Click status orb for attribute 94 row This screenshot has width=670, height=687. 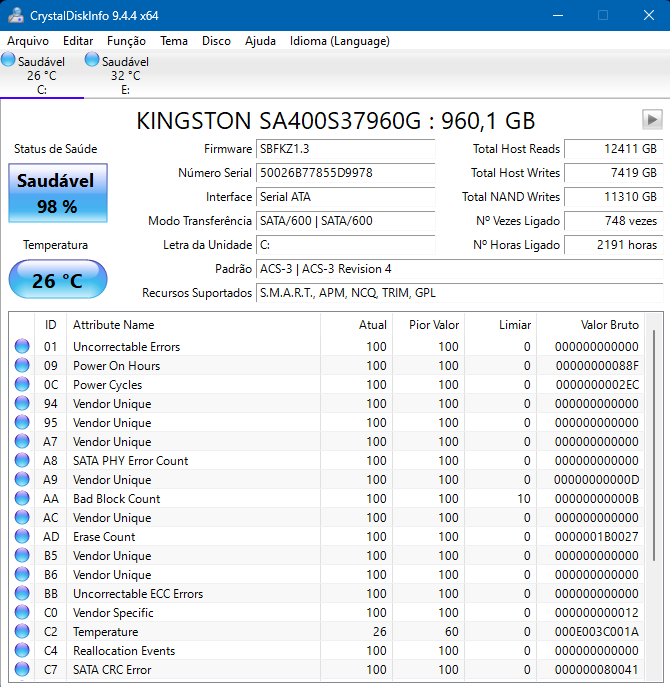tap(22, 403)
